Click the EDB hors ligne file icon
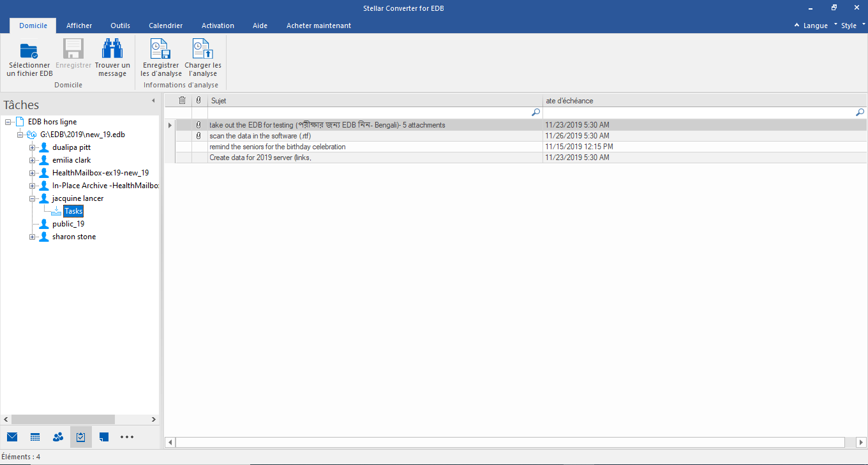The height and width of the screenshot is (465, 868). point(20,122)
